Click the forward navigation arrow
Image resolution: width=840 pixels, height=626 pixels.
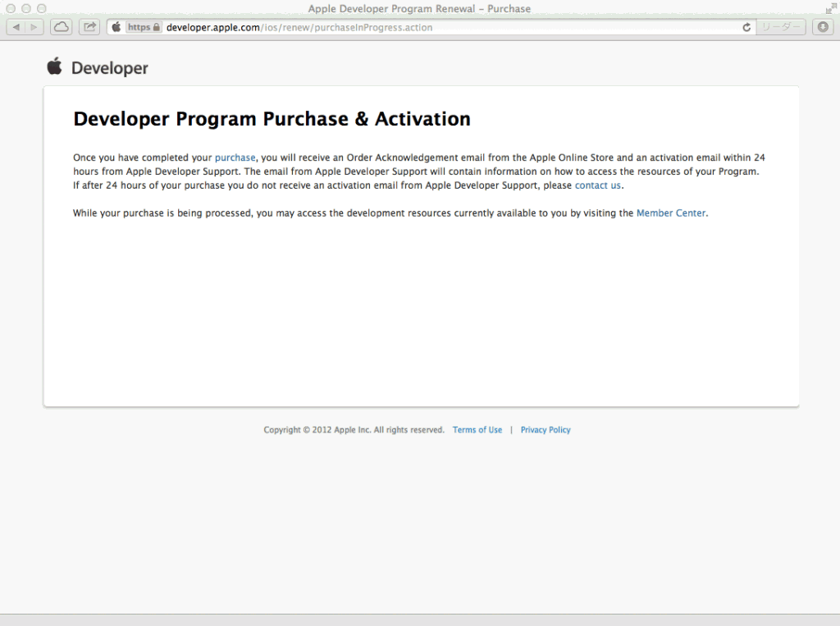[34, 27]
